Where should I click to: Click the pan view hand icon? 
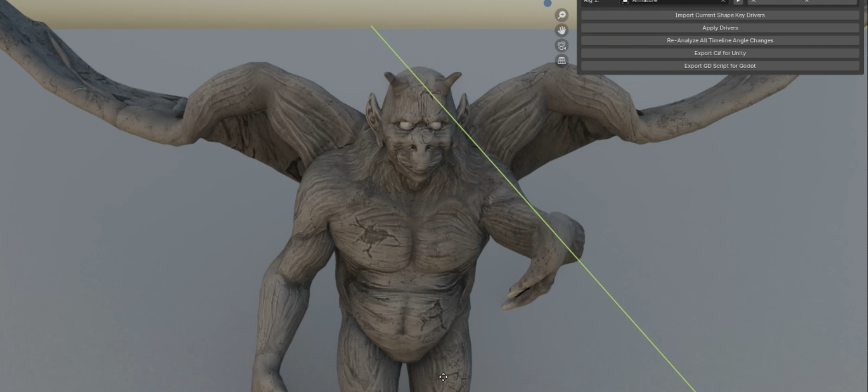pos(562,30)
